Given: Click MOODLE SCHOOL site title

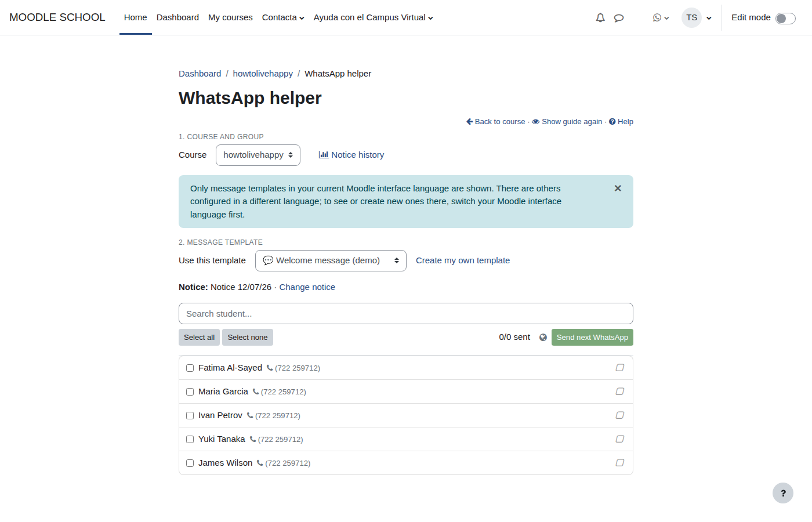Looking at the screenshot, I should (x=57, y=17).
